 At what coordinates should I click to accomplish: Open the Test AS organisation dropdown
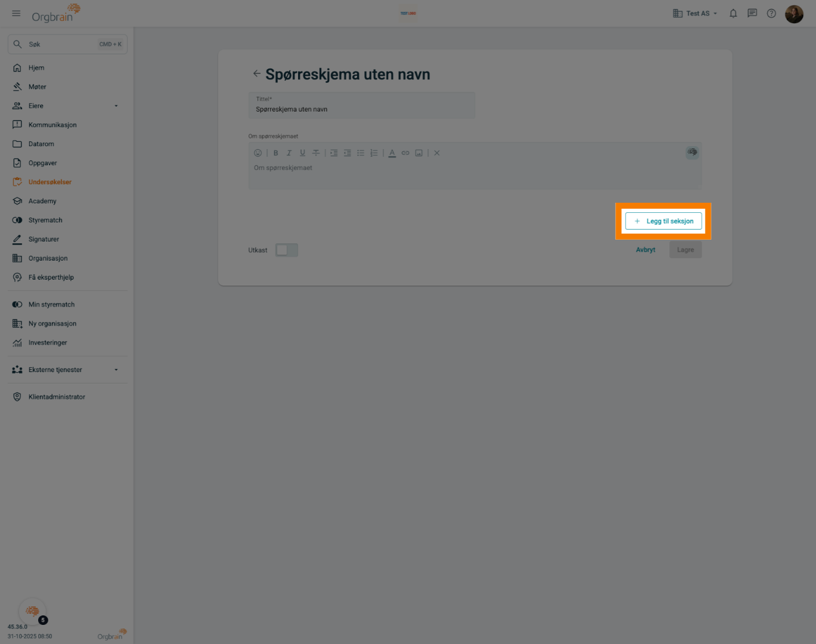tap(695, 13)
